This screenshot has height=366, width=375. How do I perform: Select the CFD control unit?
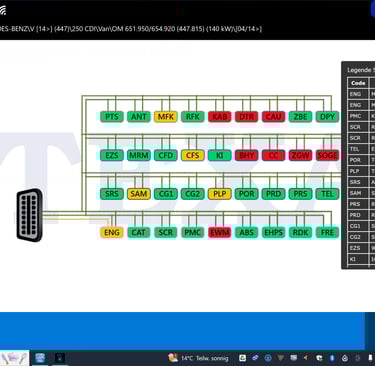coord(166,155)
